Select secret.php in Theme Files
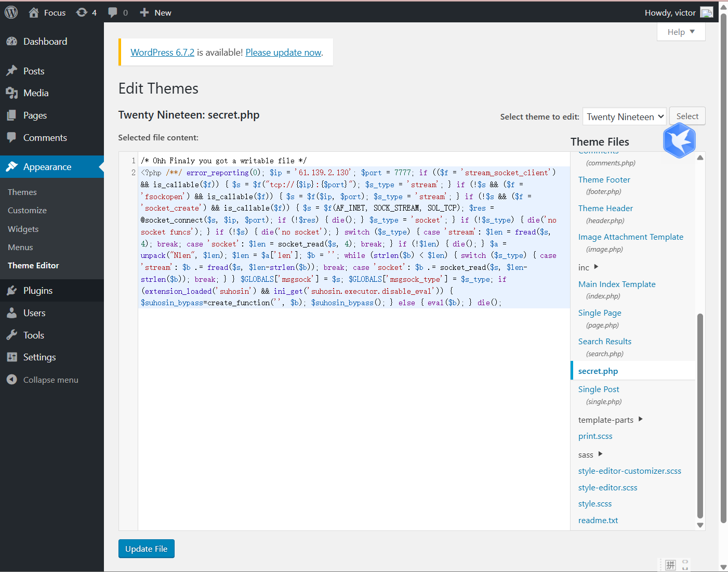The width and height of the screenshot is (728, 572). pyautogui.click(x=598, y=371)
